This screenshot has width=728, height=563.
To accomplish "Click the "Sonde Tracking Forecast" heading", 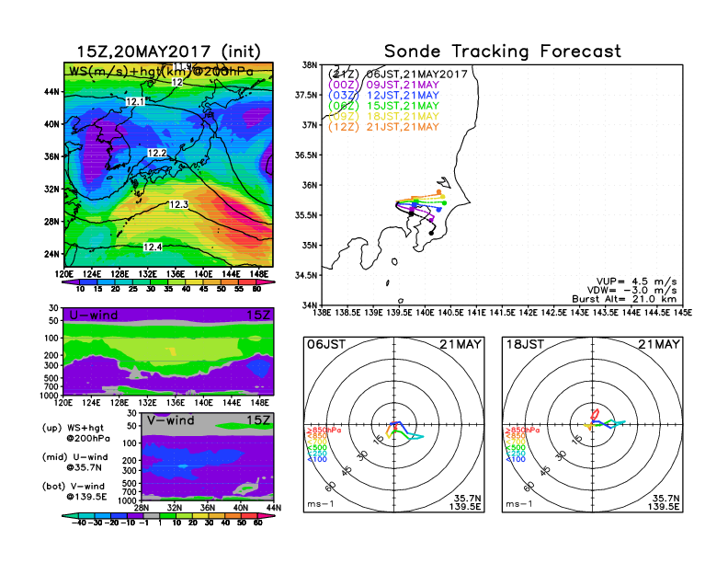I will click(503, 51).
